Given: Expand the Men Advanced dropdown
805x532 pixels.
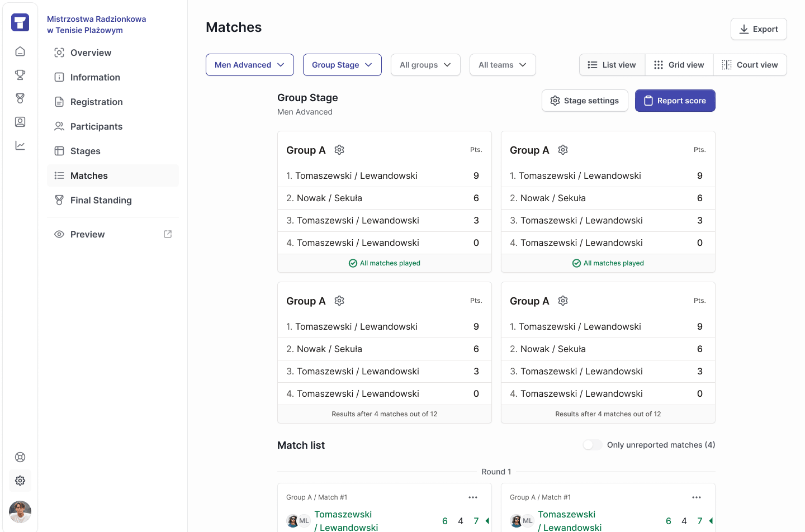Looking at the screenshot, I should pyautogui.click(x=250, y=65).
